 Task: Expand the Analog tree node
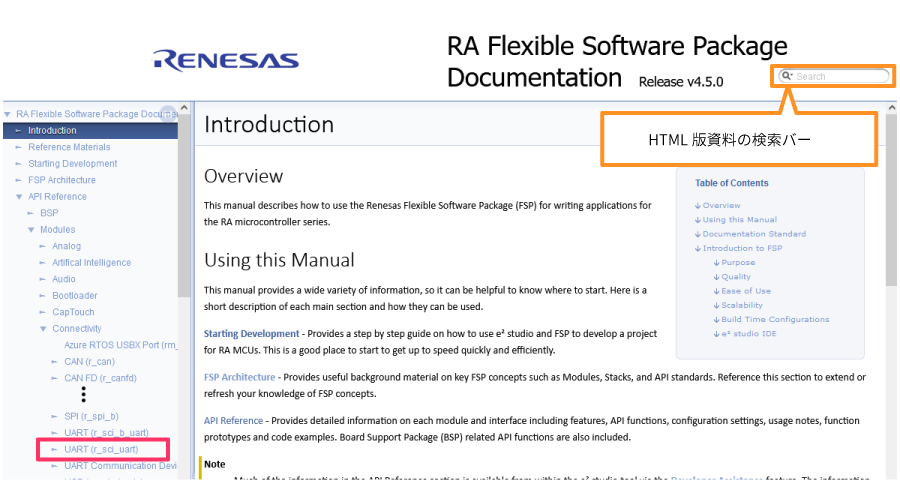[x=43, y=246]
